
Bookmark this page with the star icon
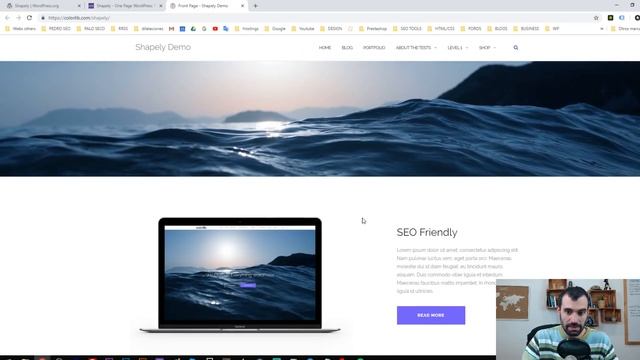[x=596, y=18]
